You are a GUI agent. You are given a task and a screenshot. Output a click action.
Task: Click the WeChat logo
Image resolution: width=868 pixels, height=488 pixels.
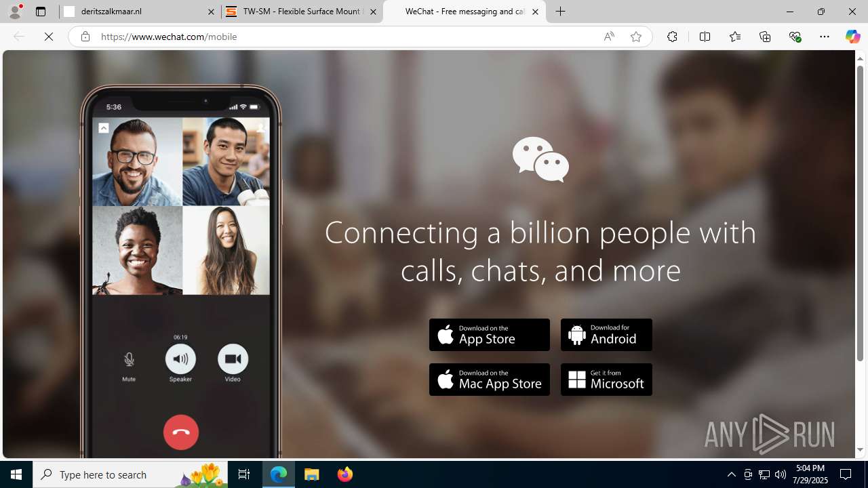(540, 159)
